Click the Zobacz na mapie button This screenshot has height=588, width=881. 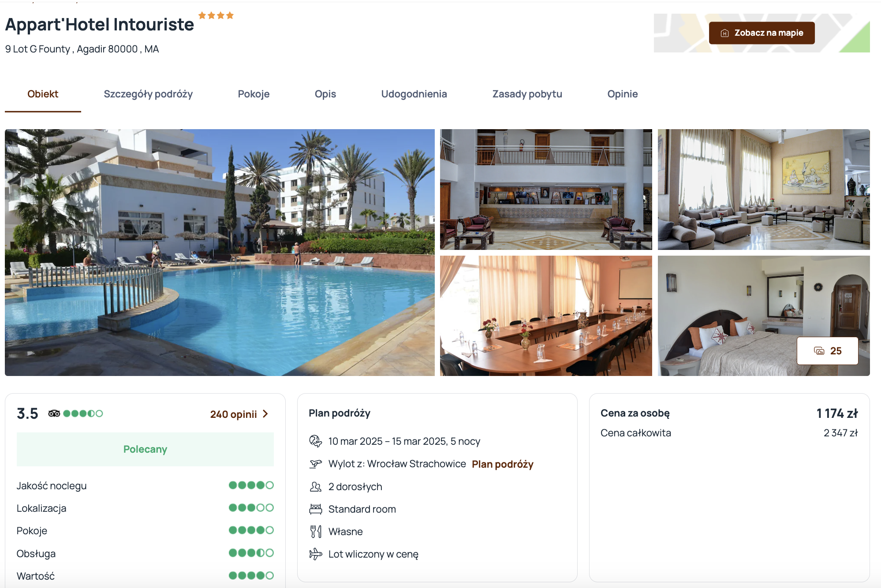762,33
